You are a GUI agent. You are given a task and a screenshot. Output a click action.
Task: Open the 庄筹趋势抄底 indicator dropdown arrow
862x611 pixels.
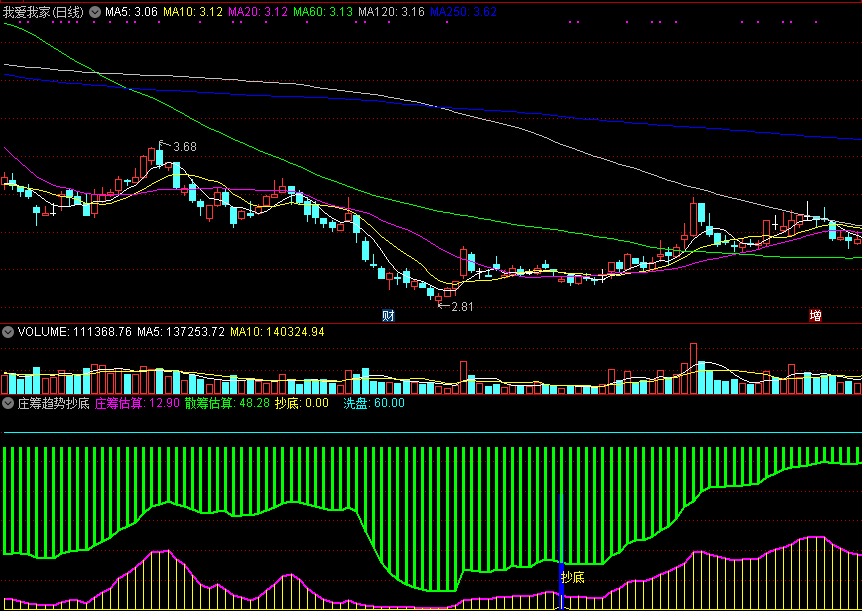point(8,403)
